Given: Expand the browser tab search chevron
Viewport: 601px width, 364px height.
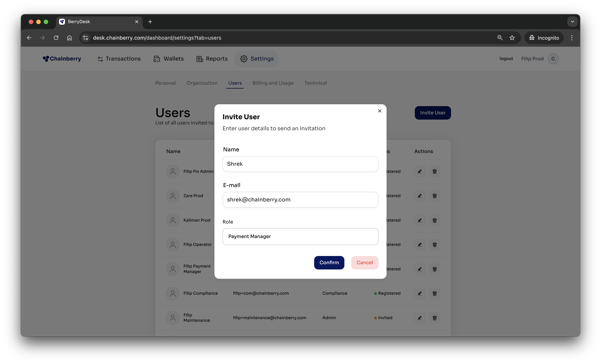Looking at the screenshot, I should [x=572, y=22].
